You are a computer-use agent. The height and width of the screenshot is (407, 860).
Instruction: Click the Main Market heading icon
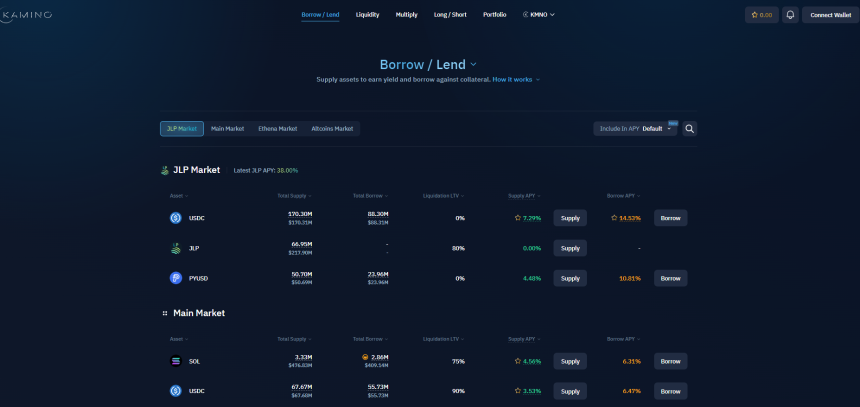(165, 313)
